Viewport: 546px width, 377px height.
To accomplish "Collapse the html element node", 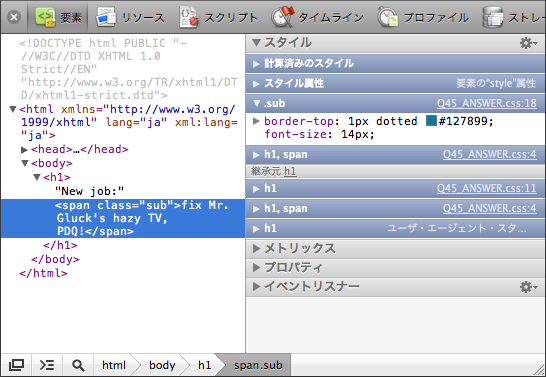I will (x=13, y=109).
